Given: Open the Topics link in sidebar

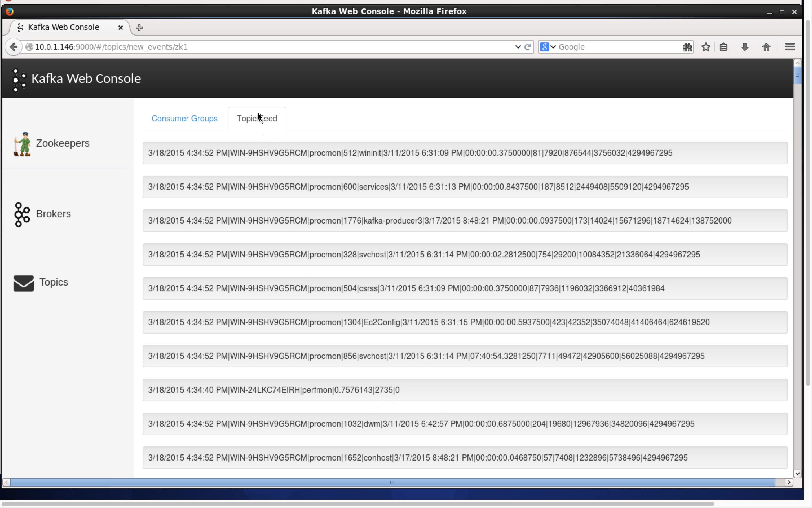Looking at the screenshot, I should click(x=54, y=282).
